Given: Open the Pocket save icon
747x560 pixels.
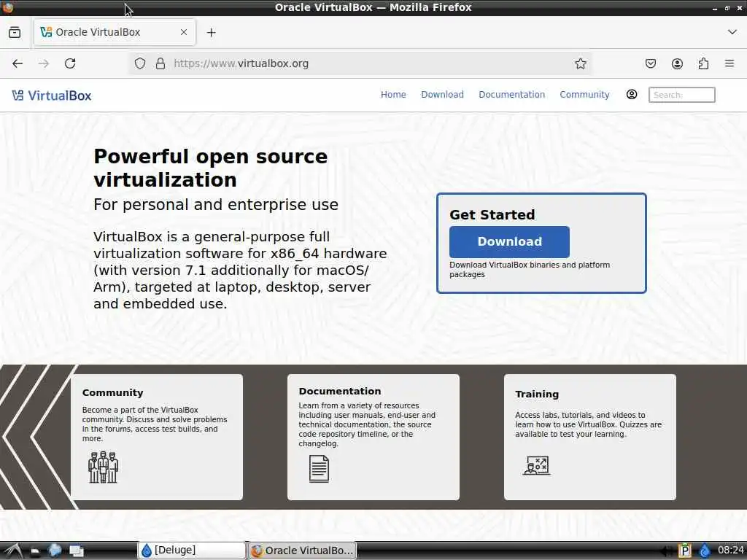Looking at the screenshot, I should 650,63.
